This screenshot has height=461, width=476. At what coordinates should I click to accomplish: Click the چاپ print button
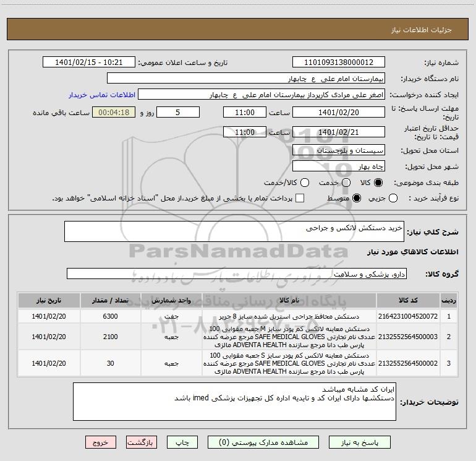click(x=182, y=442)
